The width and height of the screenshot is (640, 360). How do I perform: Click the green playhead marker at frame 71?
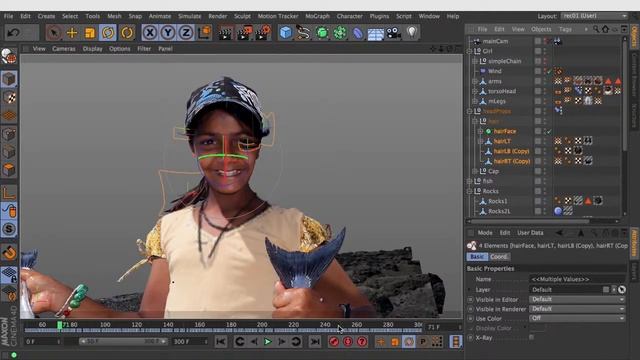pos(60,325)
